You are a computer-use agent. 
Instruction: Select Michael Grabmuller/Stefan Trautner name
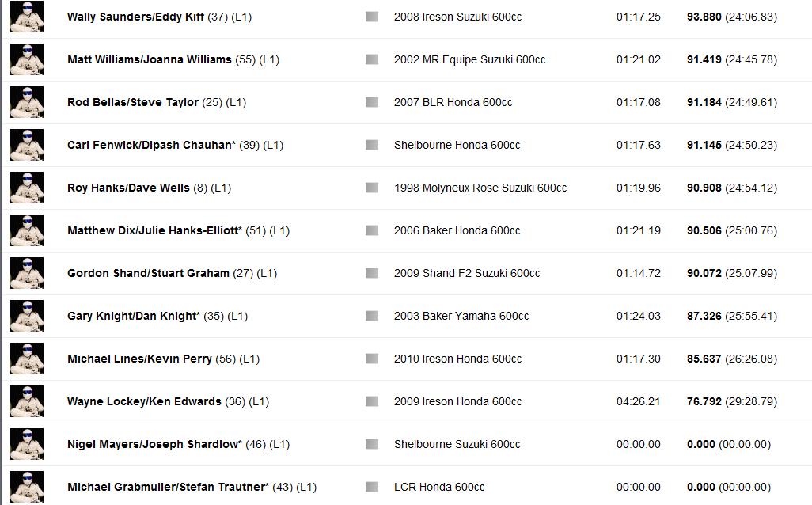click(x=168, y=487)
